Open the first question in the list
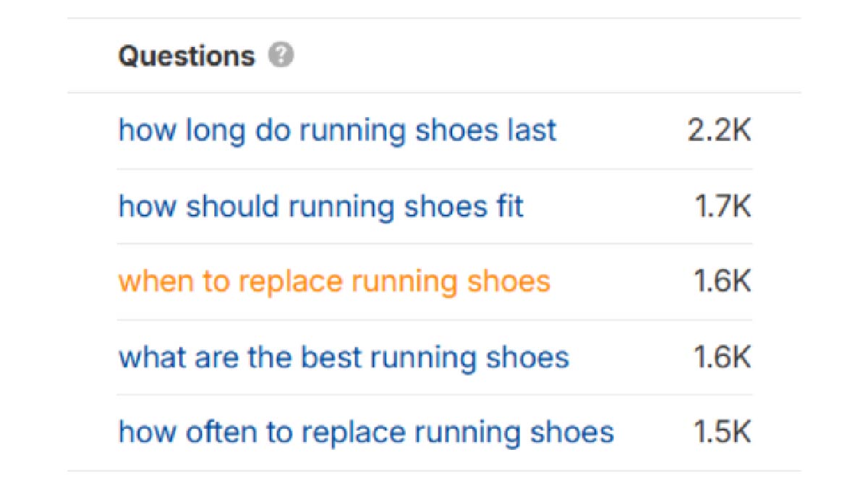 point(337,131)
